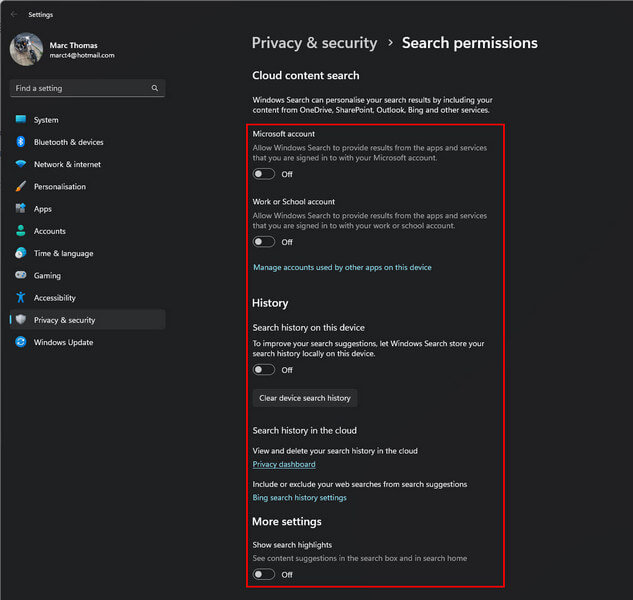Click the Gaming controller icon
The image size is (633, 600).
pyautogui.click(x=21, y=275)
